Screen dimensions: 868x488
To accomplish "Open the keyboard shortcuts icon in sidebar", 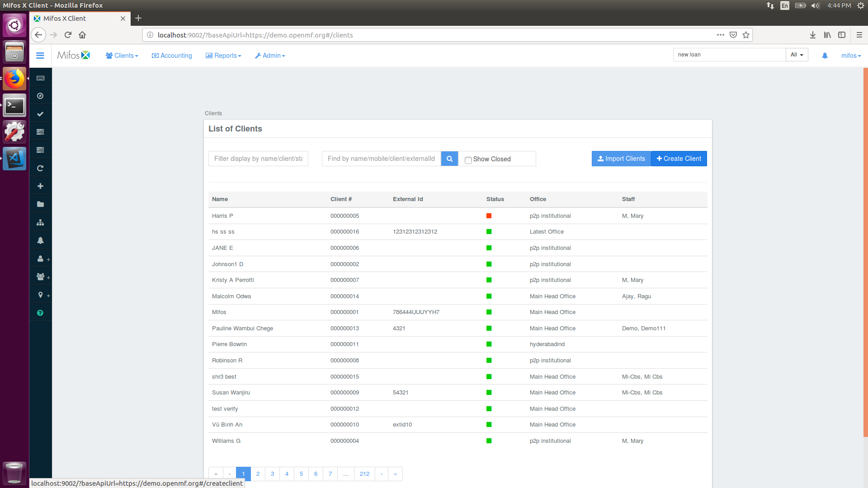I will tap(40, 78).
